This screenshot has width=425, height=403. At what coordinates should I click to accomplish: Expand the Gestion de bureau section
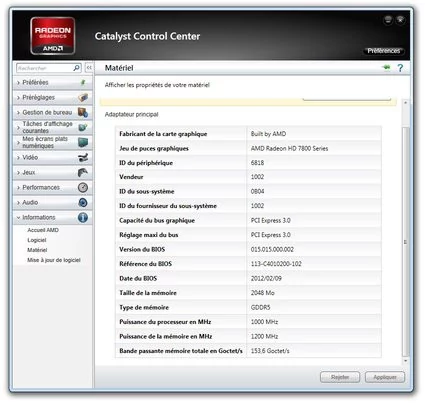click(x=53, y=112)
